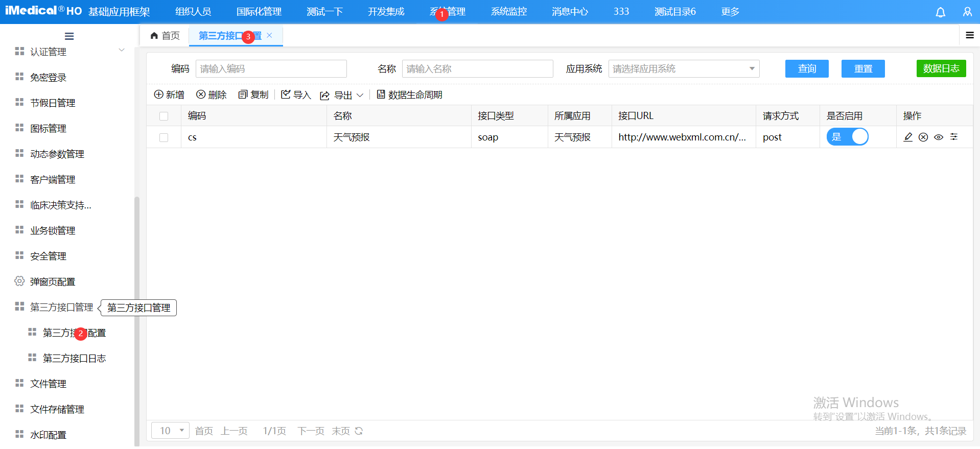Click the 新增 add button

click(169, 94)
